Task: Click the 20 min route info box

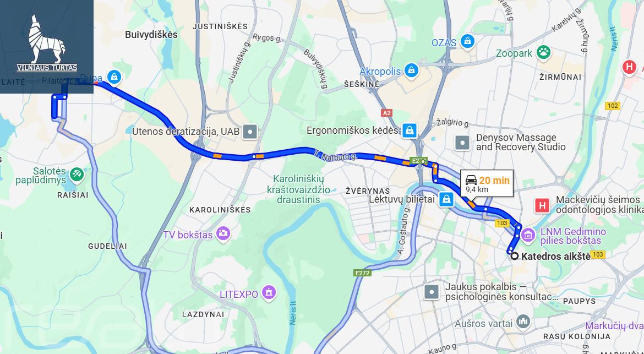Action: [487, 183]
